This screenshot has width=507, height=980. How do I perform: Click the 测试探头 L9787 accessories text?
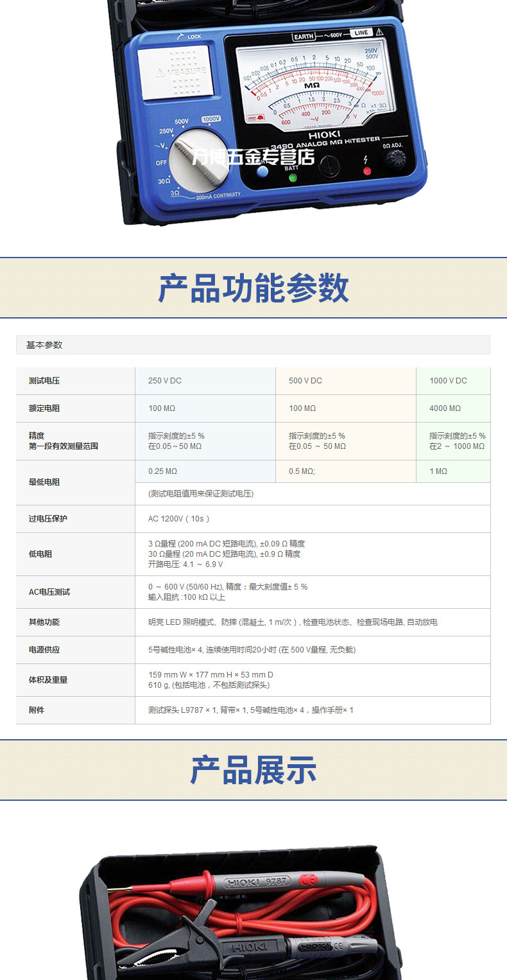(251, 710)
